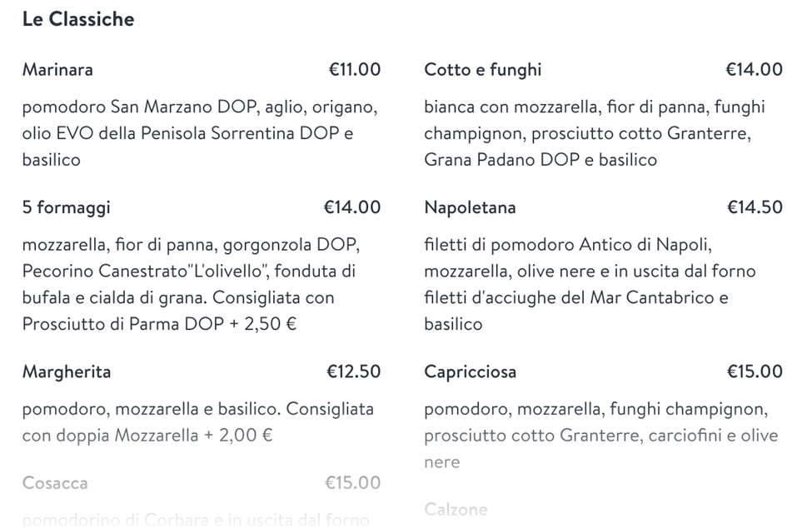Click the Napoletana ingredients description text

tap(590, 284)
